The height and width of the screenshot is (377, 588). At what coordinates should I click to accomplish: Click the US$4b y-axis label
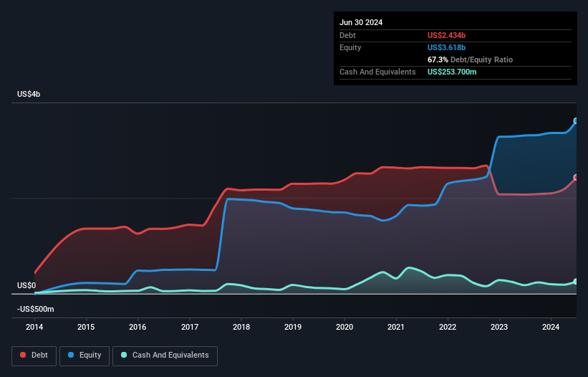29,94
